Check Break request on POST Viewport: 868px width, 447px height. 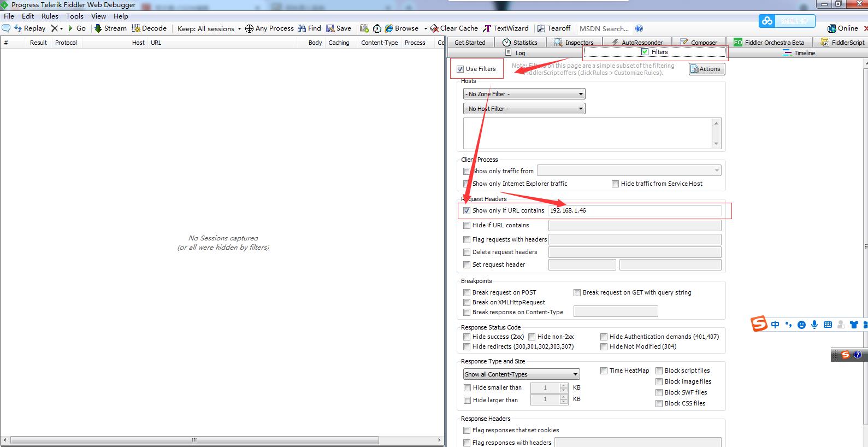point(467,292)
